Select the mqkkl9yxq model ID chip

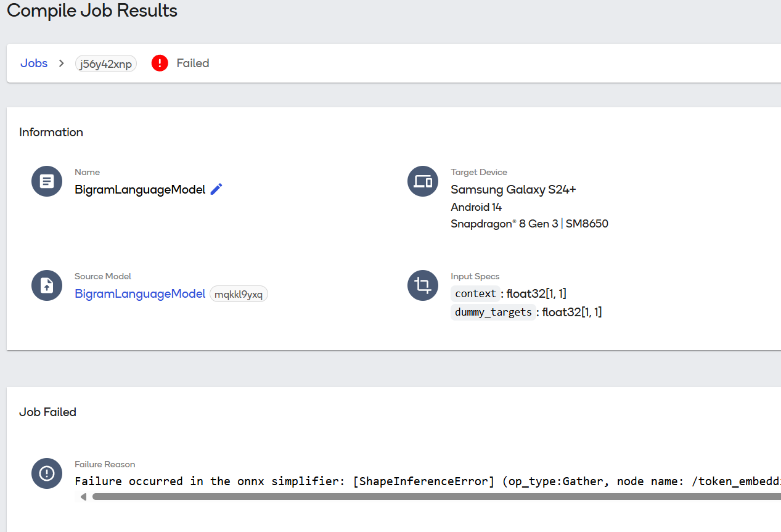(239, 295)
